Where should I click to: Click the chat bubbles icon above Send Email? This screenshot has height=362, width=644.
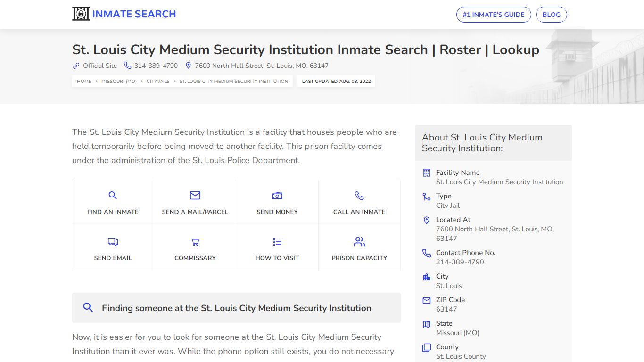pos(113,242)
